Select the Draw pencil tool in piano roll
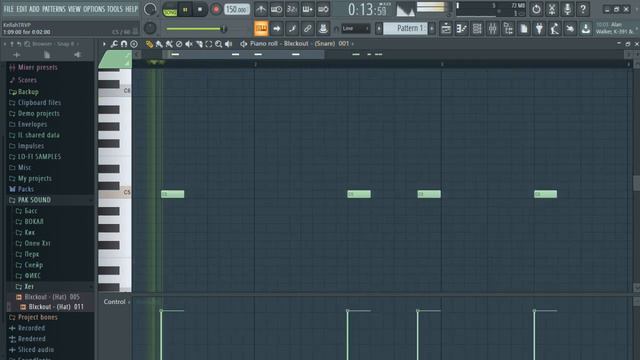Screen dimensions: 640x360 pyautogui.click(x=149, y=44)
